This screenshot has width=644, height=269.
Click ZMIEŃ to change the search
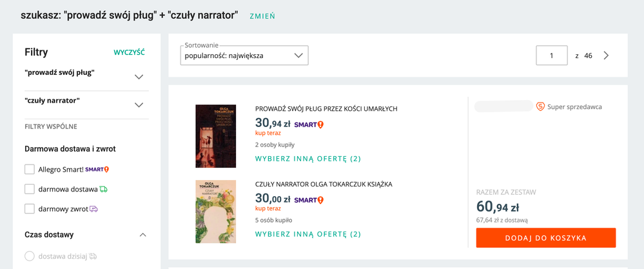(x=262, y=16)
